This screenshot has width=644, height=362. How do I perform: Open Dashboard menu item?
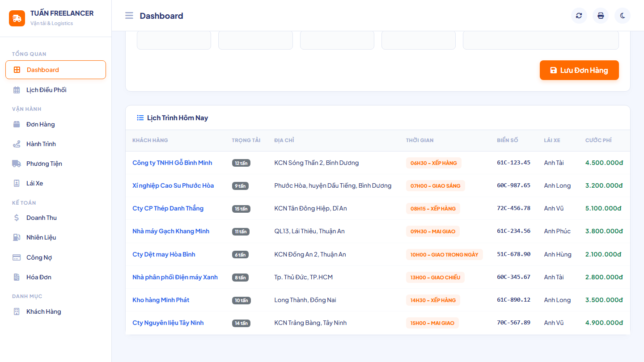click(55, 70)
